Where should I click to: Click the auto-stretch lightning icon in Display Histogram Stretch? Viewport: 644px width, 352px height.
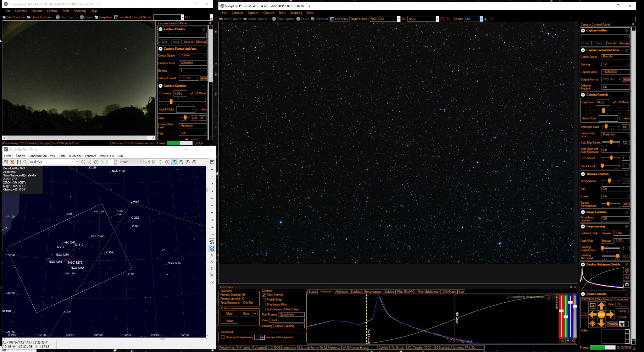point(627,271)
